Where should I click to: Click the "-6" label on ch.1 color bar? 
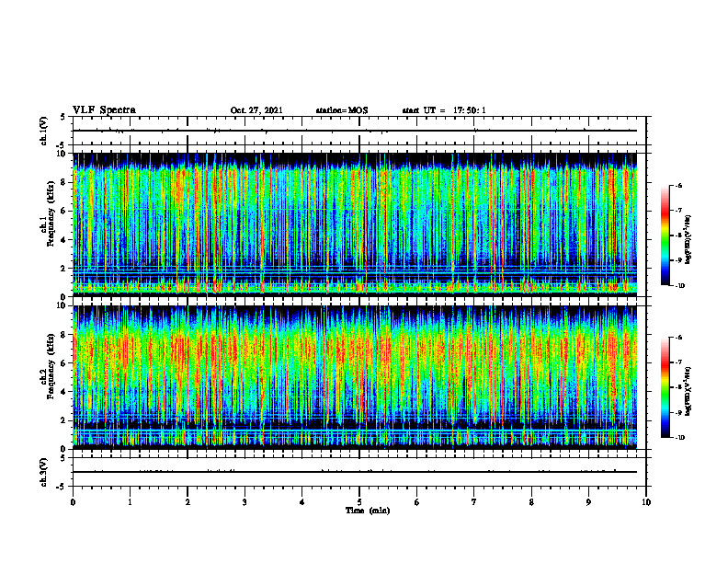tap(678, 185)
